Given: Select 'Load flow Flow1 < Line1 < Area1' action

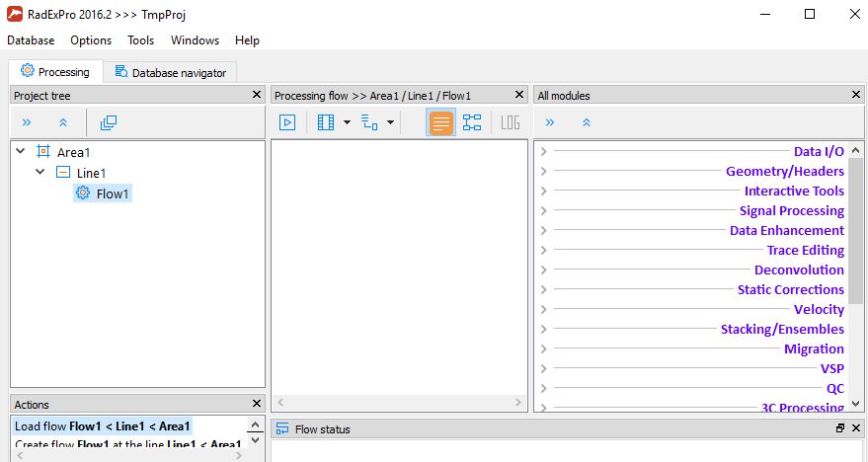Looking at the screenshot, I should (x=102, y=426).
